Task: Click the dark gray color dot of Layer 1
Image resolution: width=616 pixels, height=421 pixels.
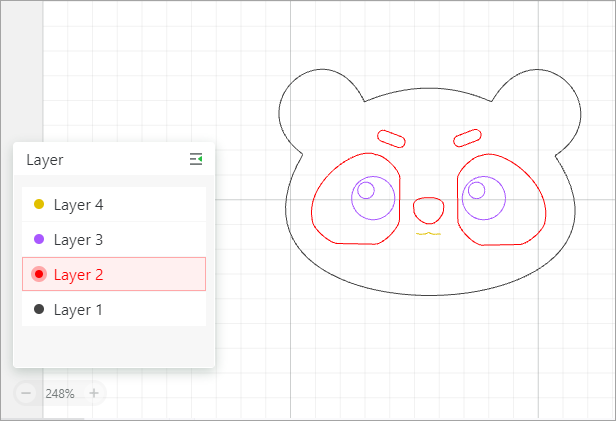Action: pos(39,309)
